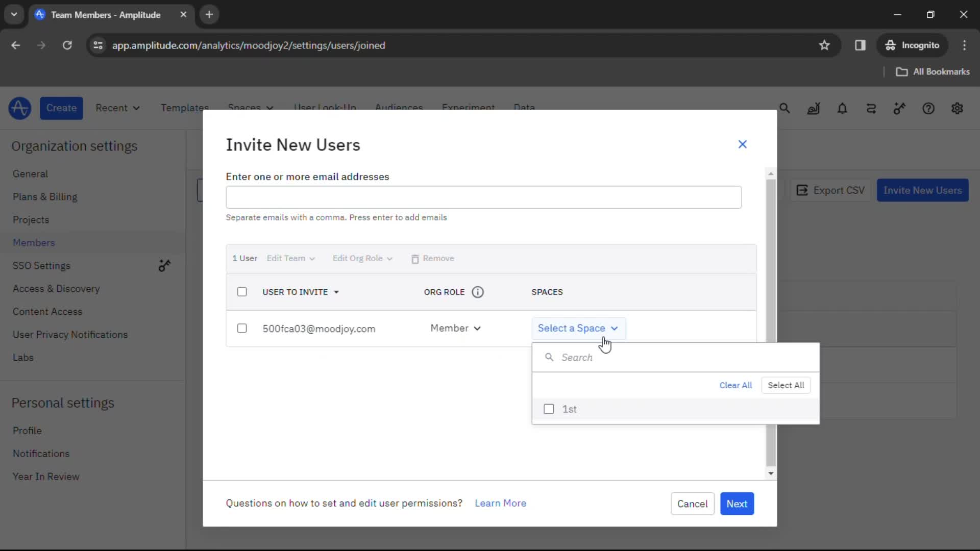Click the SSO Settings lock icon

(x=165, y=266)
